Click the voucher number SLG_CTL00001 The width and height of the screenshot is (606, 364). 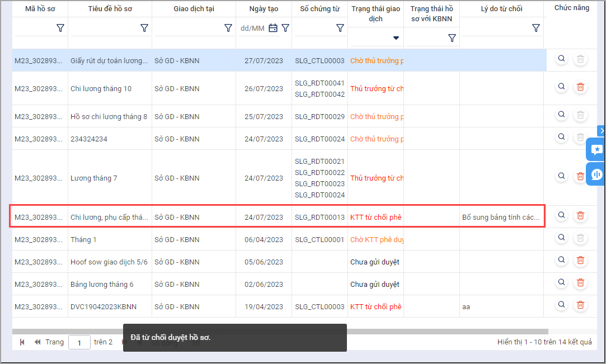tap(320, 240)
